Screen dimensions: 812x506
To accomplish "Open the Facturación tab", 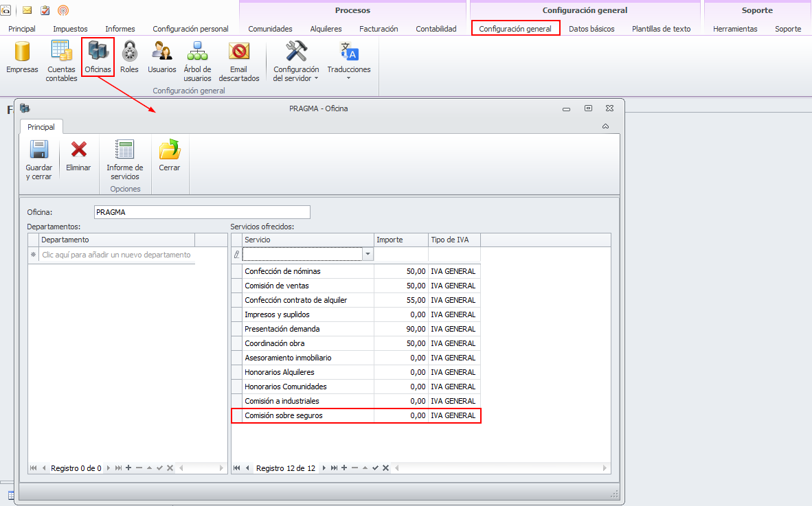I will (379, 29).
